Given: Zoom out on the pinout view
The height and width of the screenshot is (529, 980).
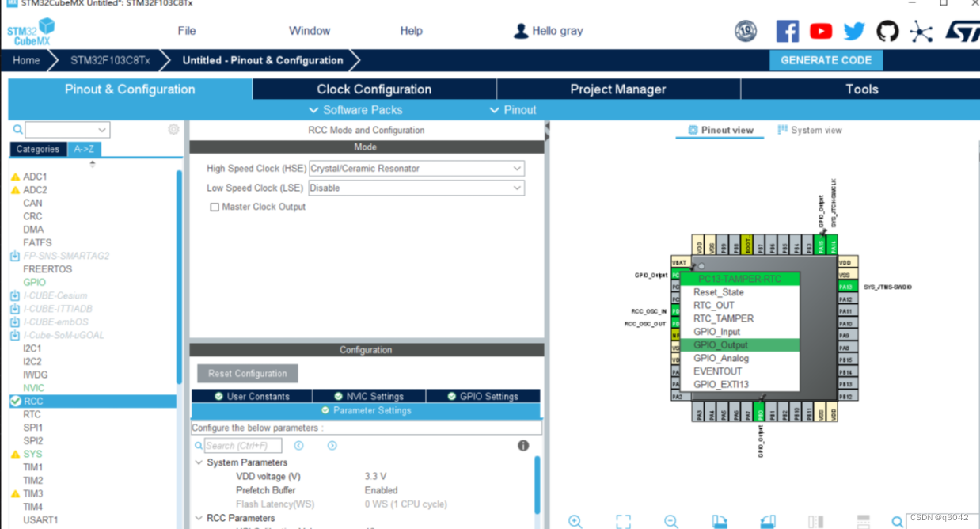Looking at the screenshot, I should 671,521.
